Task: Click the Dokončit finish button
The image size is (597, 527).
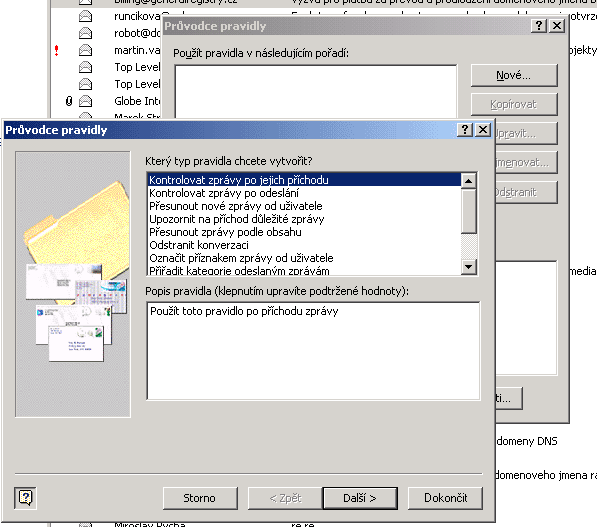Action: 445,498
